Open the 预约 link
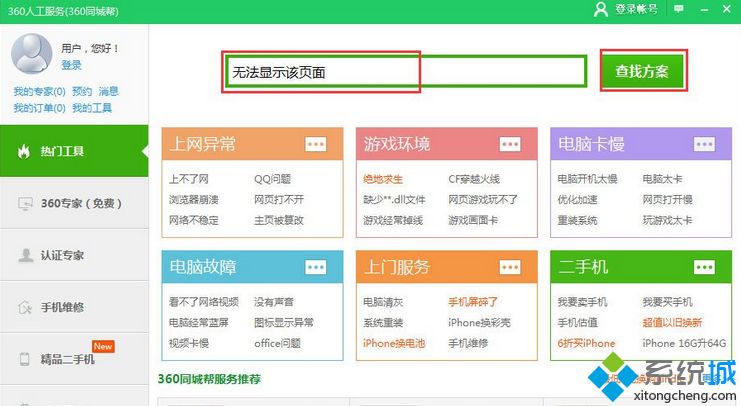Viewport: 741px width, 406px height. point(82,91)
